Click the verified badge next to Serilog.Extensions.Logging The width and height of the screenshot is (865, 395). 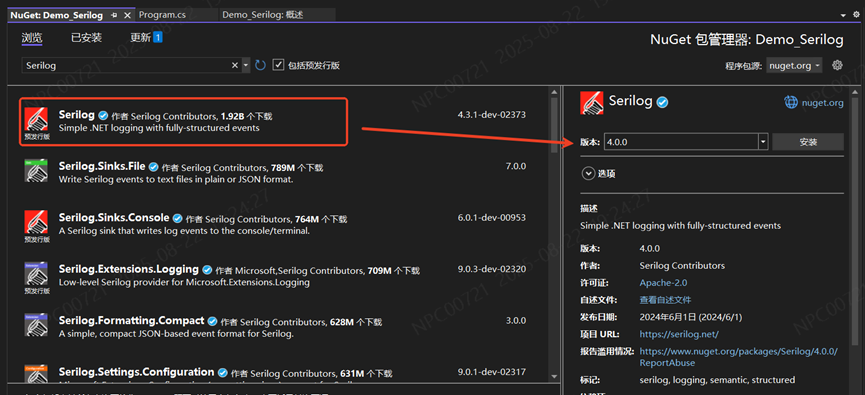pyautogui.click(x=207, y=270)
